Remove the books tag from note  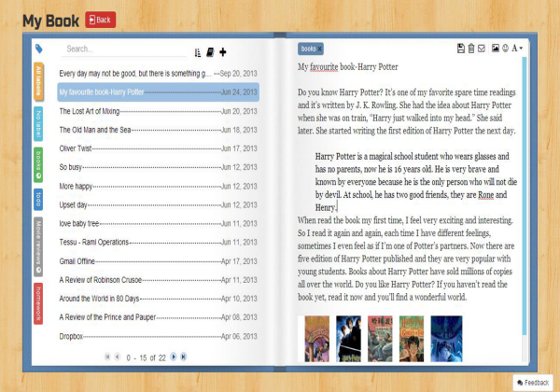(319, 49)
